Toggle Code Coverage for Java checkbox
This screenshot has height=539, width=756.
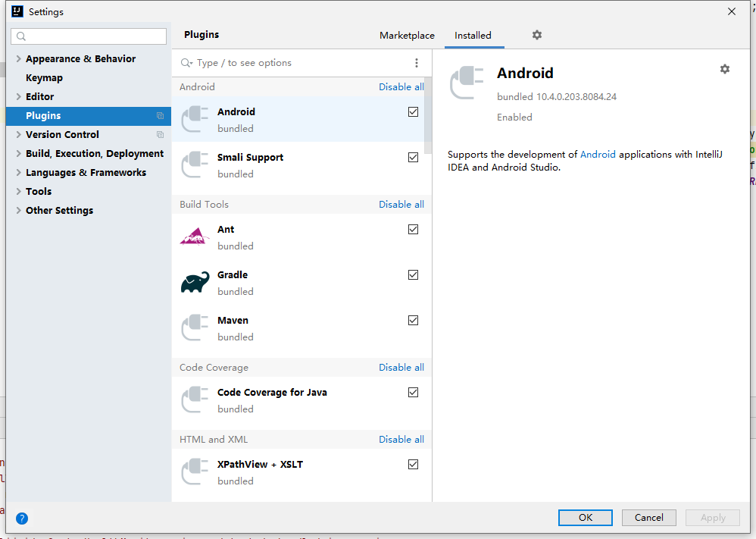coord(413,392)
